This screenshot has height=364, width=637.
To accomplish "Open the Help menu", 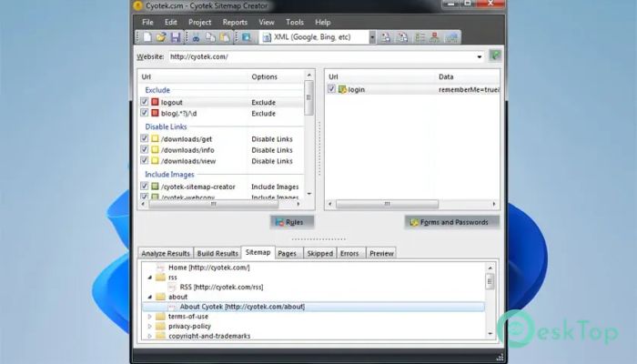I will pos(323,23).
